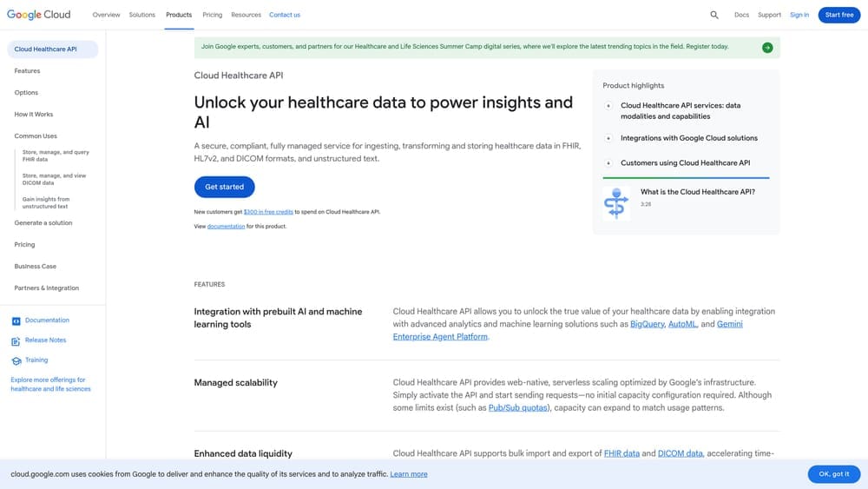This screenshot has width=868, height=489.
Task: Explore more offerings for healthcare and life sciences
Action: (x=50, y=384)
